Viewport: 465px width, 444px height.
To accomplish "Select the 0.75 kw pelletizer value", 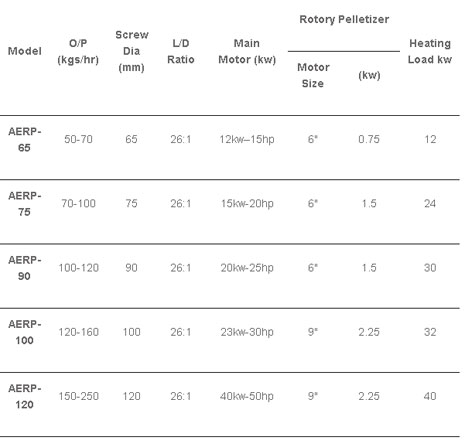I will click(369, 139).
